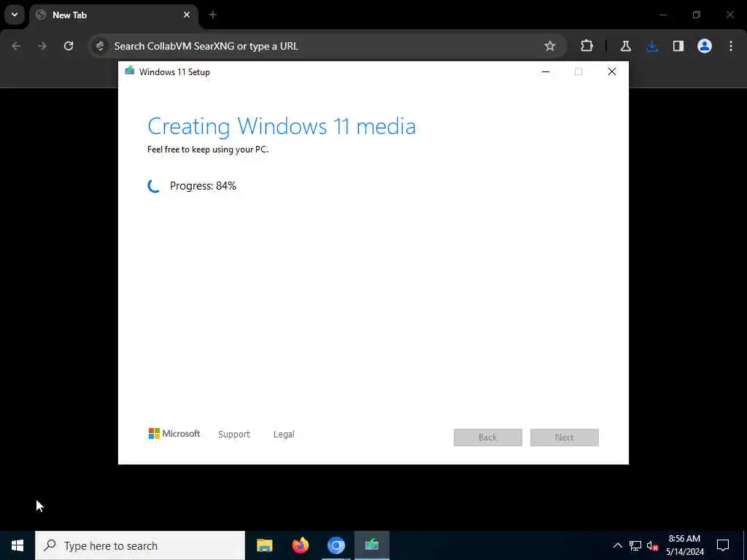Open the Legal link in Setup
747x560 pixels.
point(284,435)
